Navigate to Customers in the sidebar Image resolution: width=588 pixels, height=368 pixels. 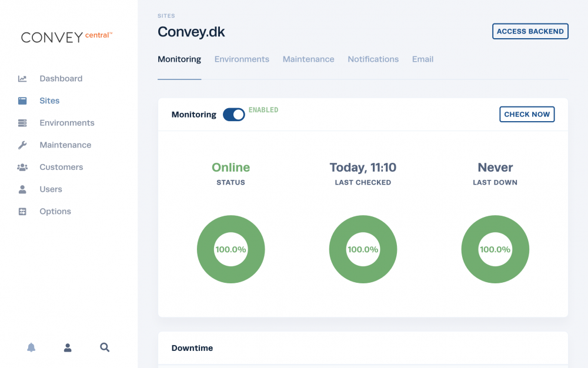(62, 167)
